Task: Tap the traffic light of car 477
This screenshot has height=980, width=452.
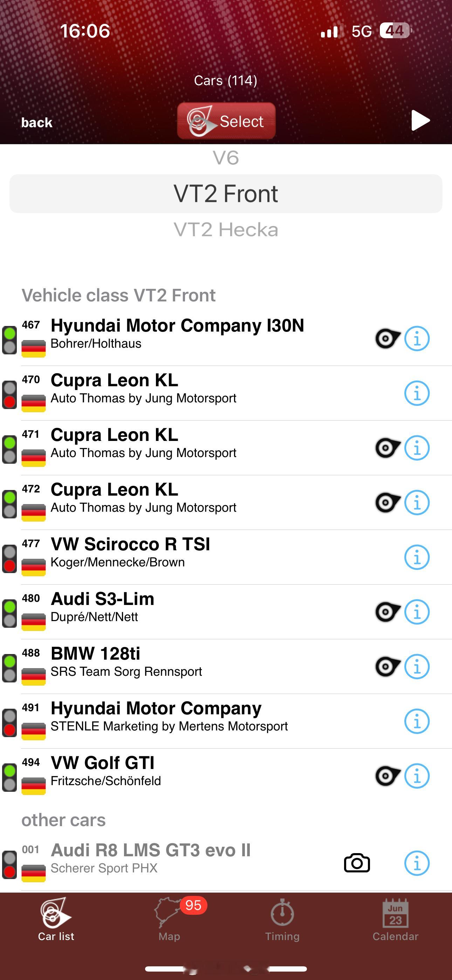Action: click(9, 558)
